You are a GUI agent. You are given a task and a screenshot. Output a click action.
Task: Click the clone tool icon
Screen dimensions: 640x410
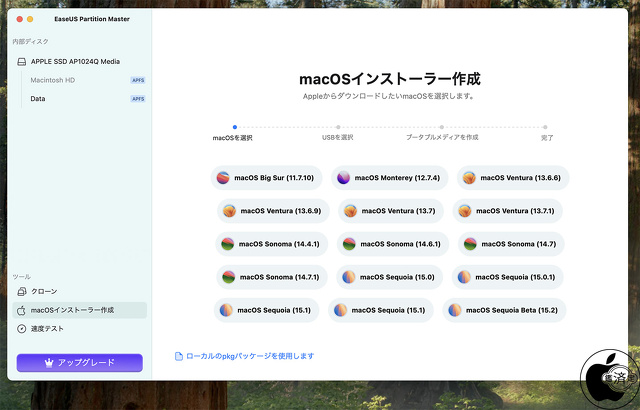point(22,291)
